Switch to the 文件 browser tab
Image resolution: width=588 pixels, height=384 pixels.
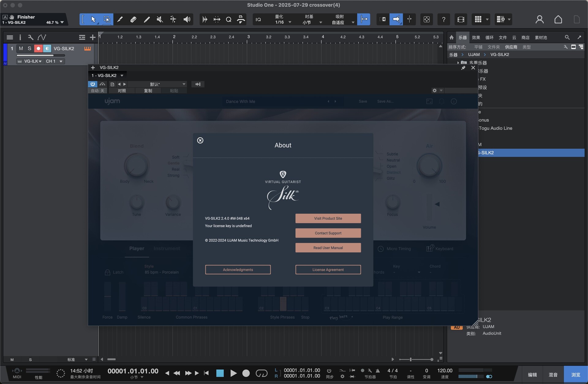click(503, 37)
